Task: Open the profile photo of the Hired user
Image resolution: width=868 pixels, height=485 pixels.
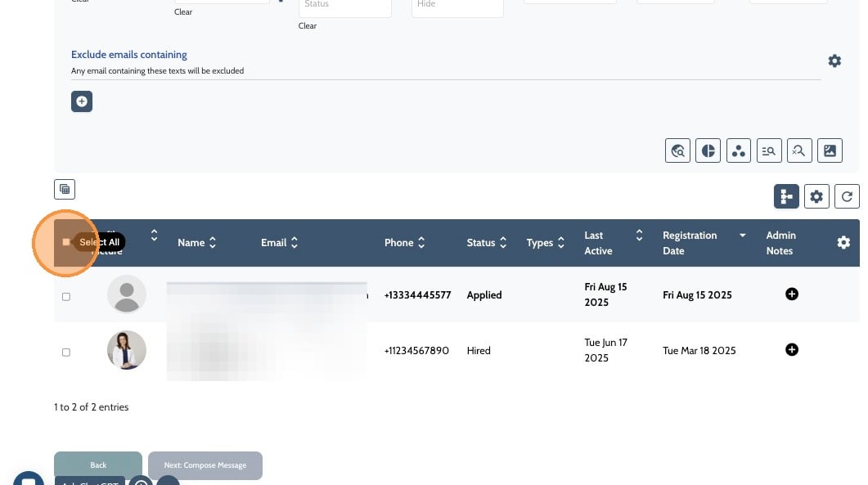Action: tap(127, 350)
